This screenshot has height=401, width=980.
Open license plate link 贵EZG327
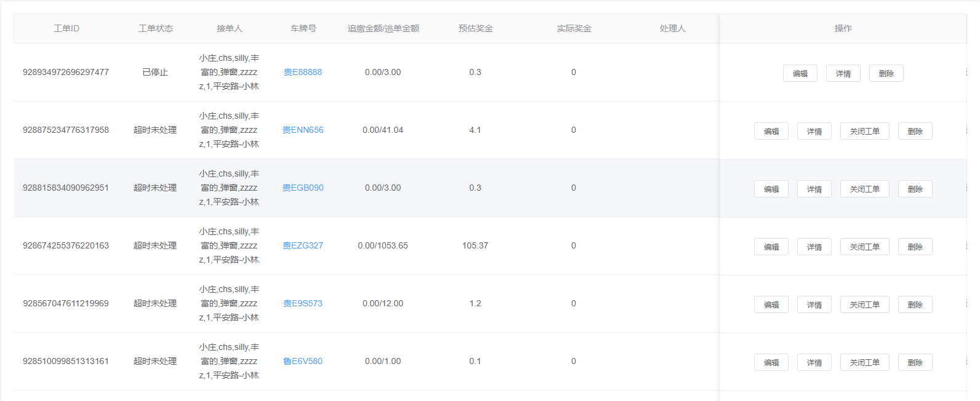(x=303, y=245)
